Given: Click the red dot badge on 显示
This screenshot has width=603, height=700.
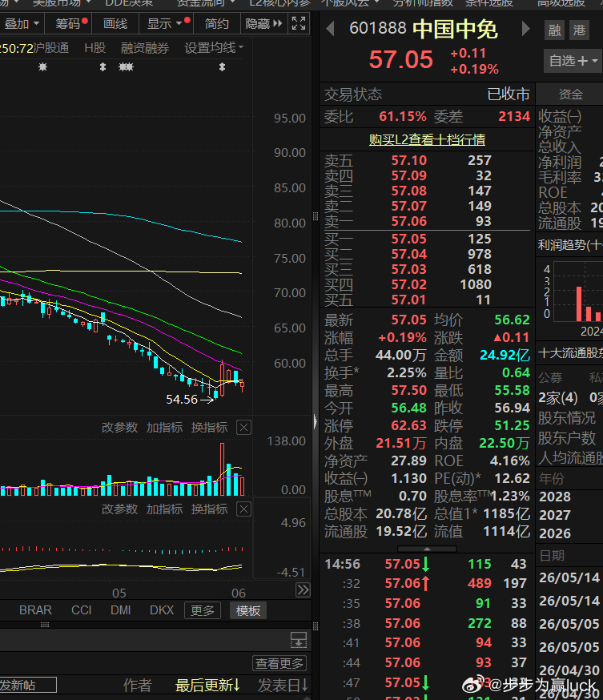Looking at the screenshot, I should click(x=187, y=20).
